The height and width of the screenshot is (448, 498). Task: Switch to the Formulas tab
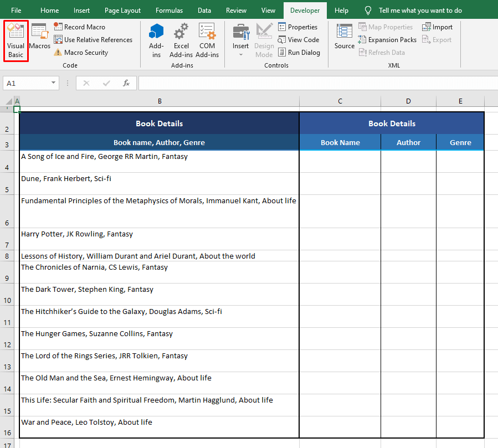pyautogui.click(x=169, y=10)
